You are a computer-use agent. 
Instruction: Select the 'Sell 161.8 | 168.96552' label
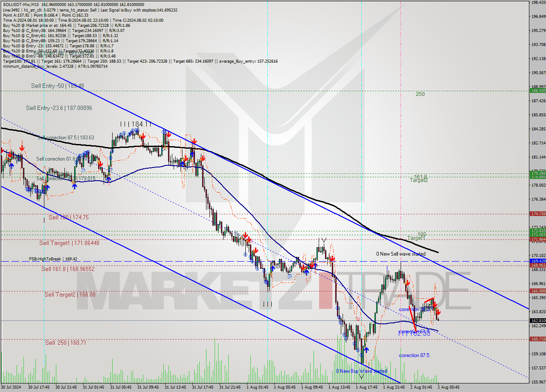(x=68, y=269)
